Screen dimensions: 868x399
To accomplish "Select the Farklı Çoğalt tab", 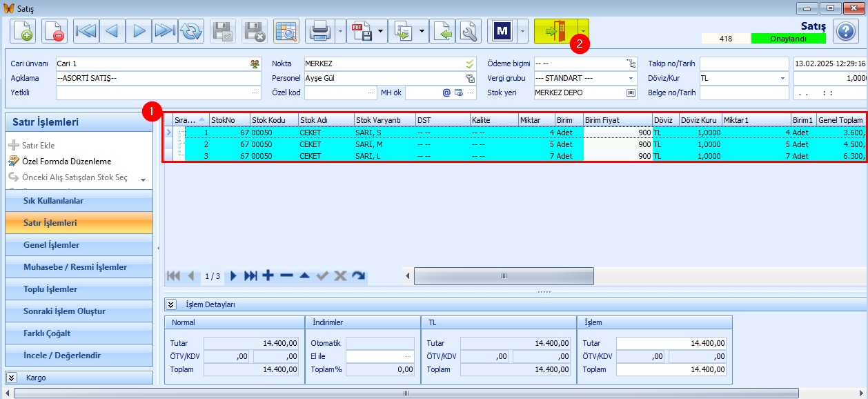I will 79,333.
